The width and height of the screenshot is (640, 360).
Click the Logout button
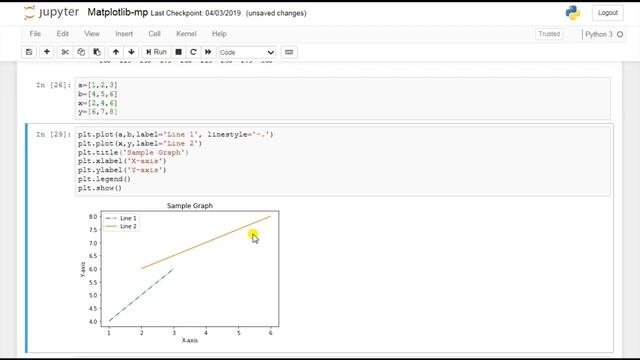[608, 13]
